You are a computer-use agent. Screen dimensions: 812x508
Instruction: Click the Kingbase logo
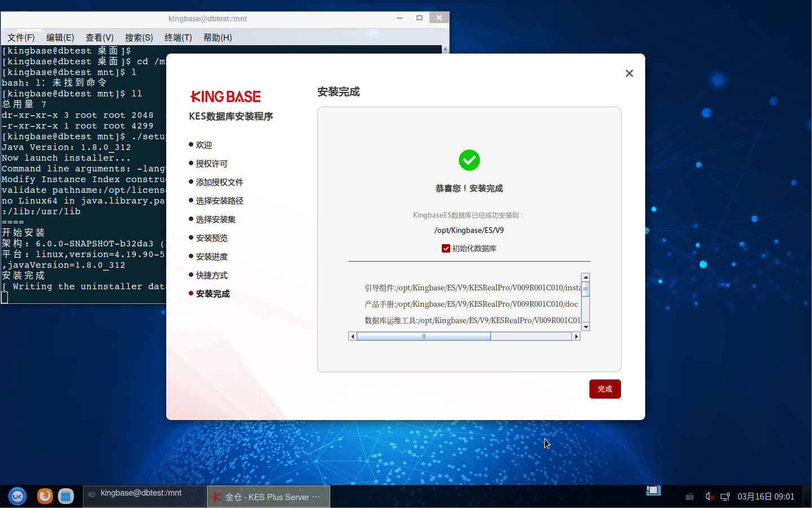click(x=225, y=96)
